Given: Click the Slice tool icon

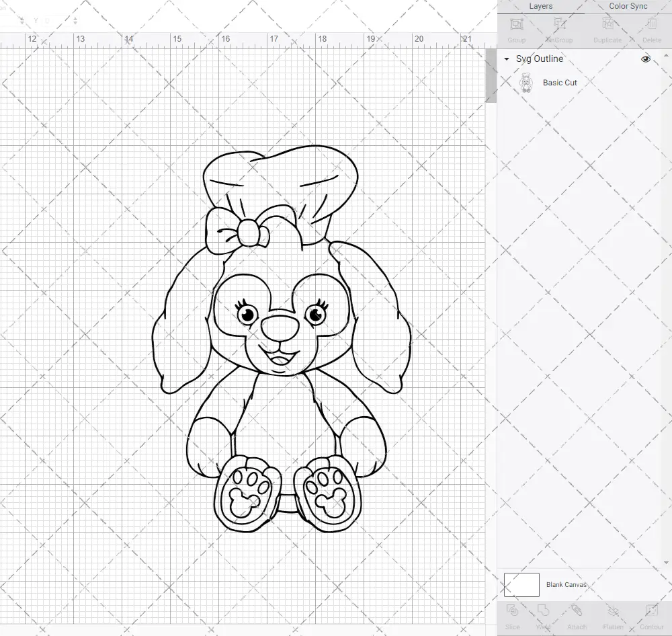Looking at the screenshot, I should point(512,611).
